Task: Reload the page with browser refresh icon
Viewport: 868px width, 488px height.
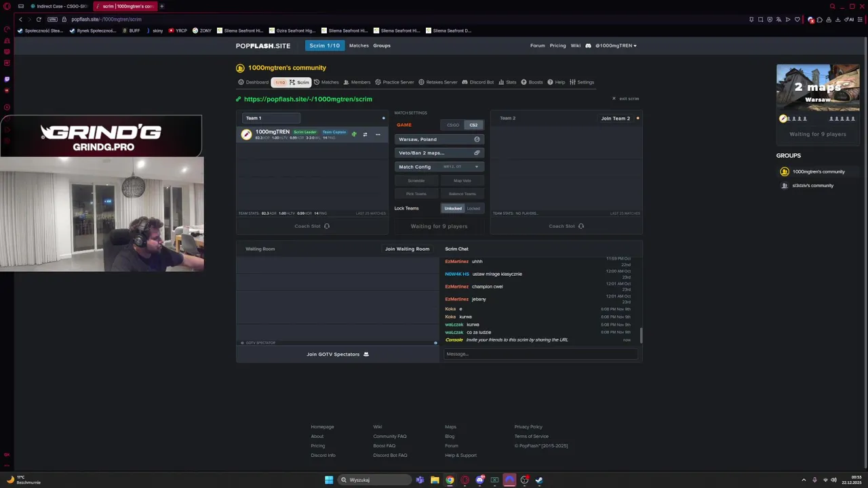Action: 39,19
